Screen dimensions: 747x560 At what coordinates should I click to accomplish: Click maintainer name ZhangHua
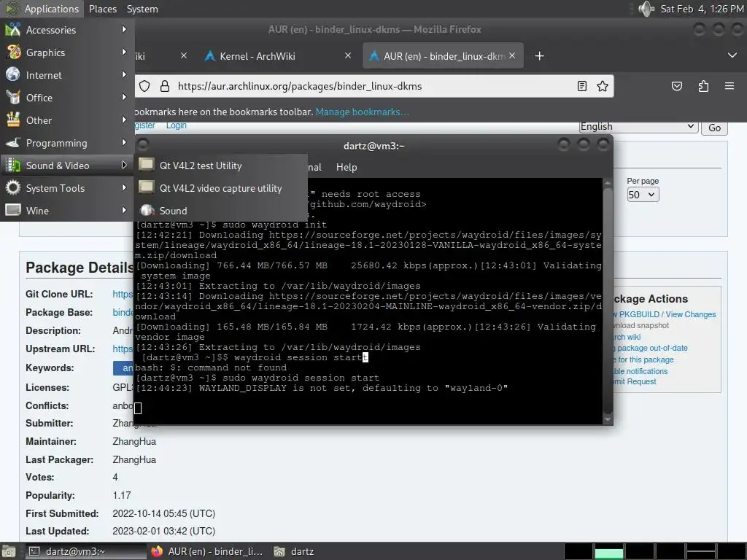(134, 441)
